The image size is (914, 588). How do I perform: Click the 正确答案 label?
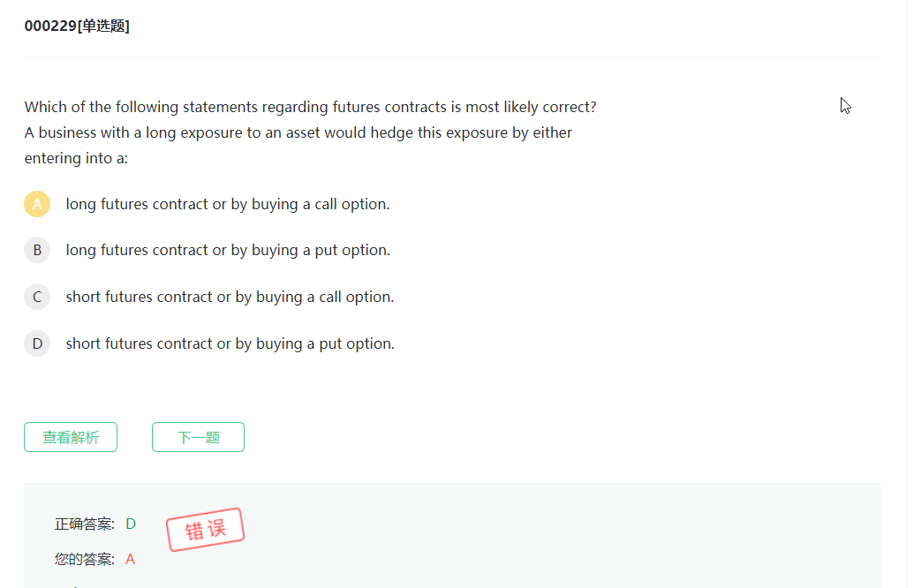click(84, 524)
